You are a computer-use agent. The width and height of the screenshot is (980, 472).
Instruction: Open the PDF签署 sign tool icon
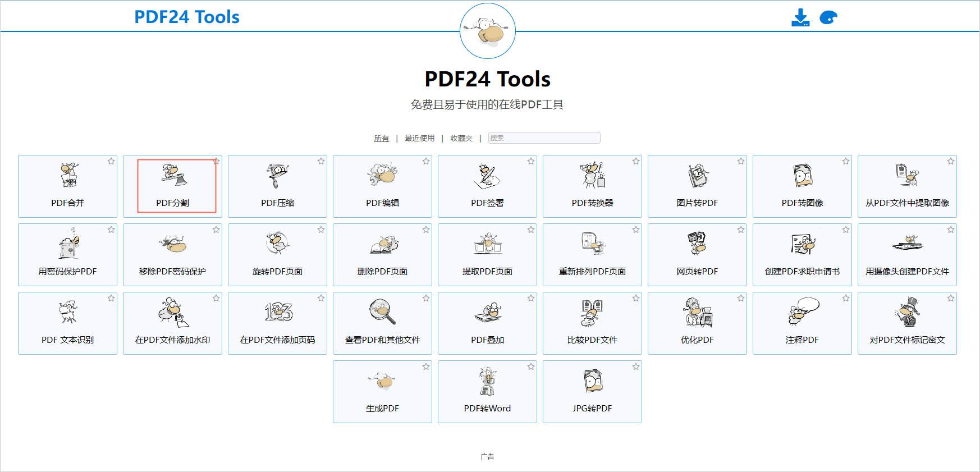point(487,175)
